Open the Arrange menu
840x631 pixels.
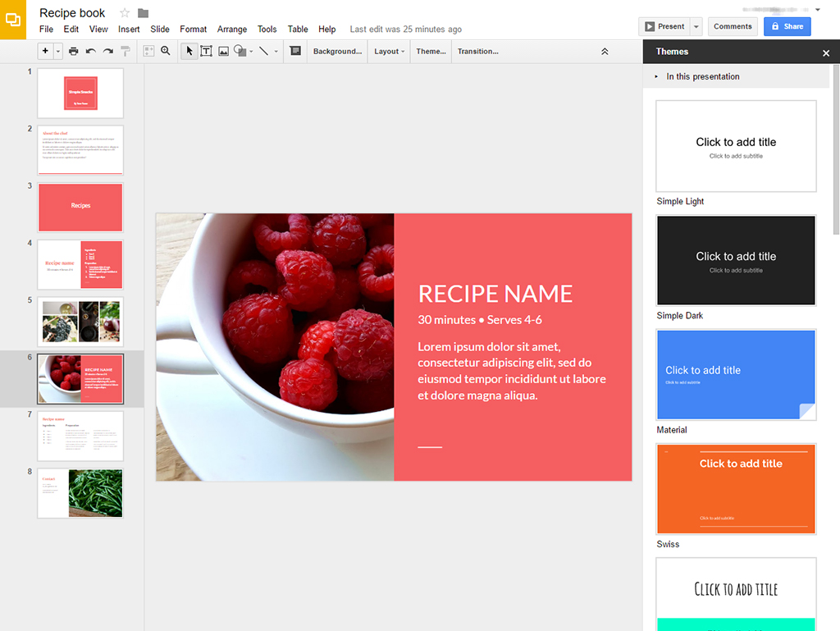tap(232, 29)
